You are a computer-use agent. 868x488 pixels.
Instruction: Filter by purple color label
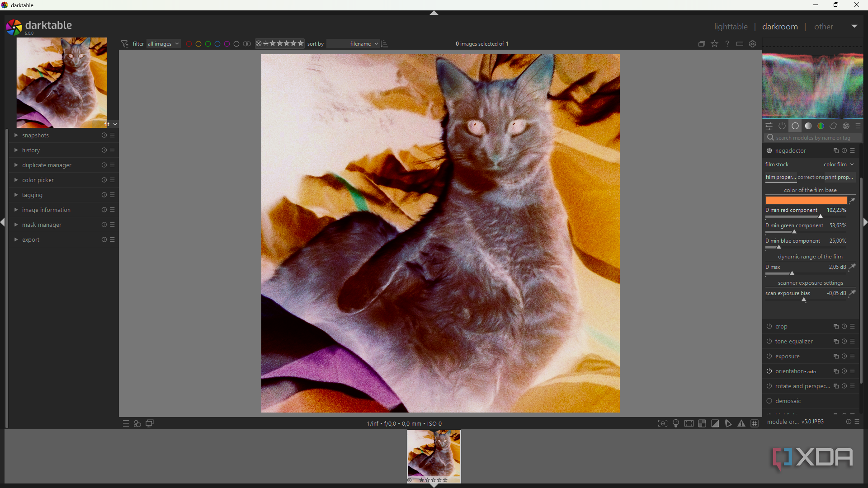[227, 44]
